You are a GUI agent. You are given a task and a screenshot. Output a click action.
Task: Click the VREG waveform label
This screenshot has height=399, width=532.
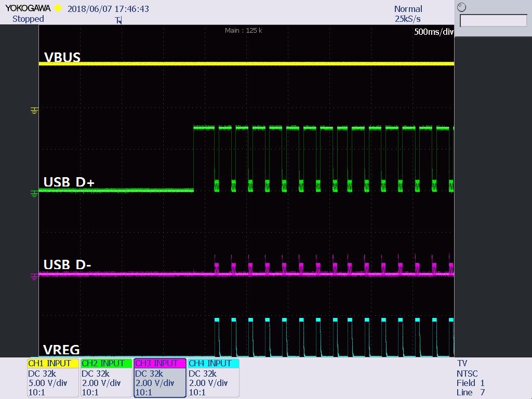click(61, 350)
